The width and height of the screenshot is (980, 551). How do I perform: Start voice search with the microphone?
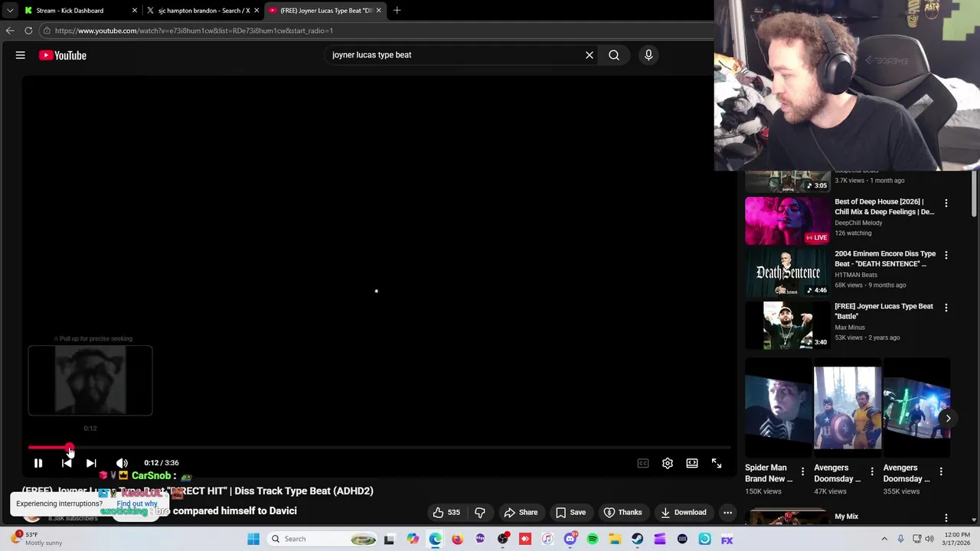pos(648,55)
